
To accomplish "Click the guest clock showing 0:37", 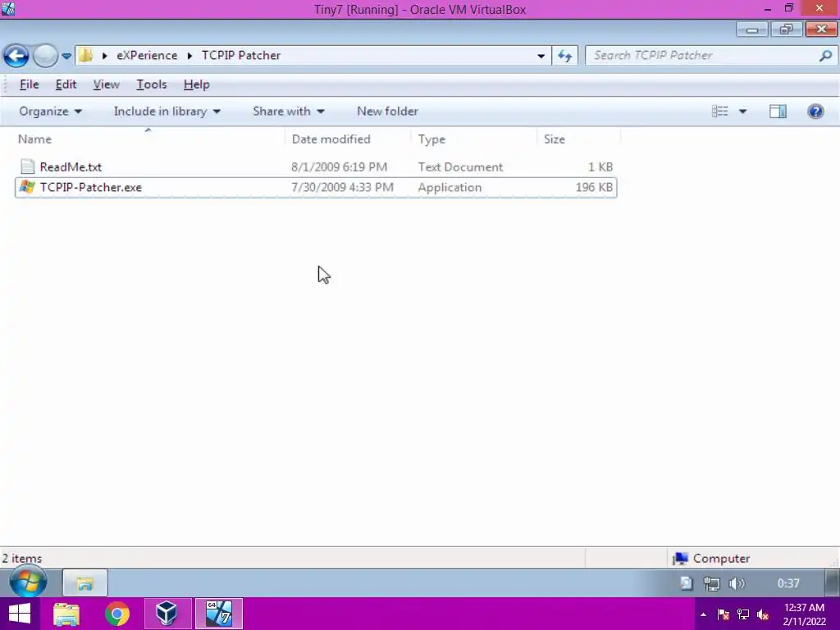I will 788,583.
